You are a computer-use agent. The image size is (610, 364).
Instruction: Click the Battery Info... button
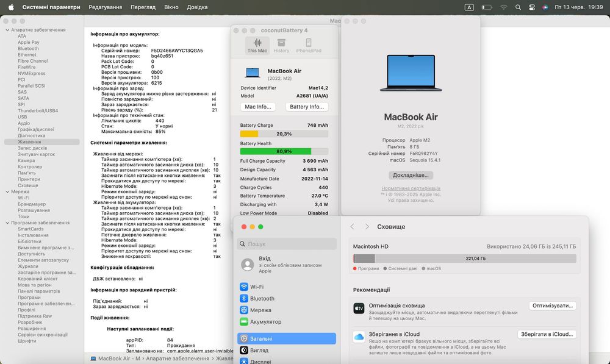[x=307, y=107]
